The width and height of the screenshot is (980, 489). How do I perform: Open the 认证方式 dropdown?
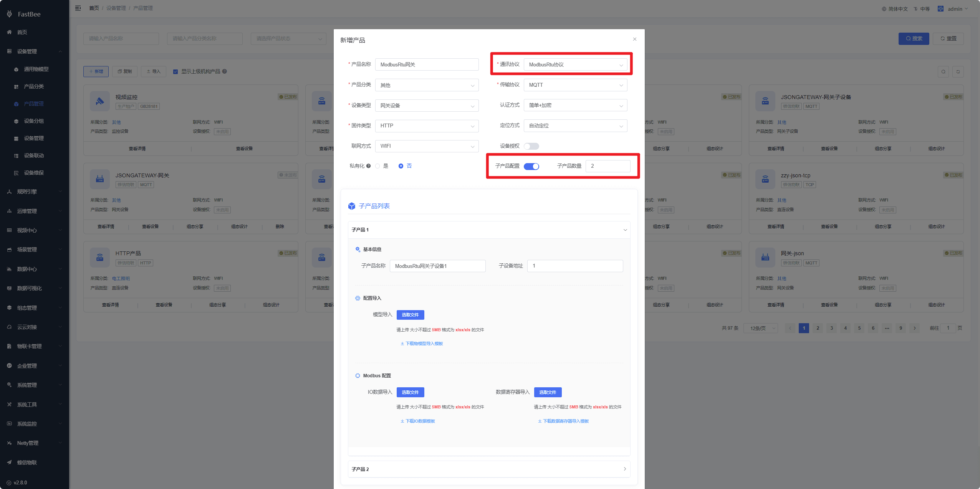575,105
